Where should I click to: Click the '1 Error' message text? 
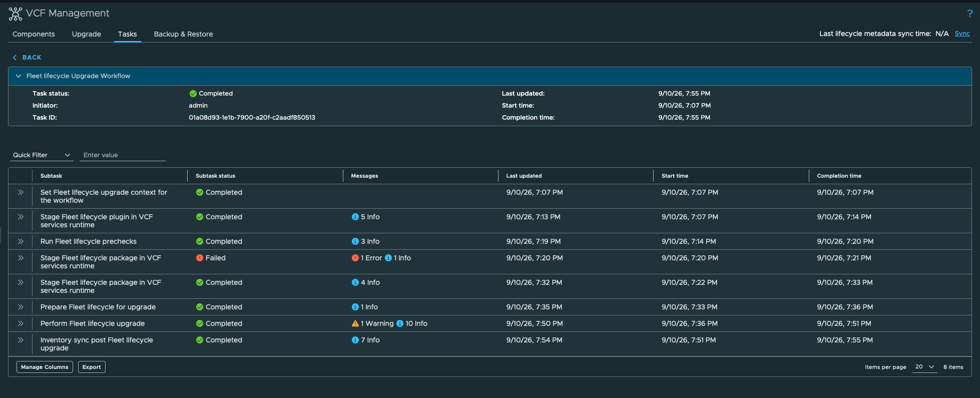(x=371, y=258)
